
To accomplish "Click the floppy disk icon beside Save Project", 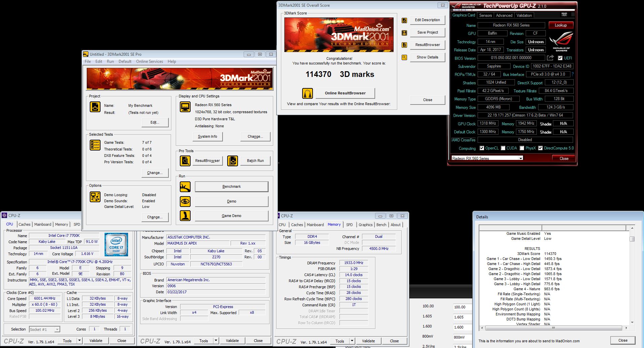I will pyautogui.click(x=404, y=33).
